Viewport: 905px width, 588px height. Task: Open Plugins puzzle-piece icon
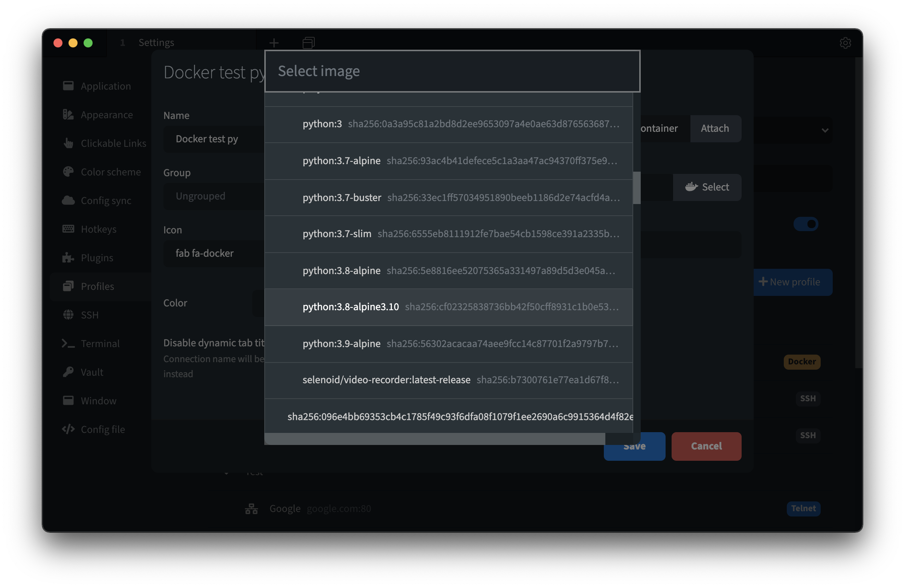pos(68,257)
